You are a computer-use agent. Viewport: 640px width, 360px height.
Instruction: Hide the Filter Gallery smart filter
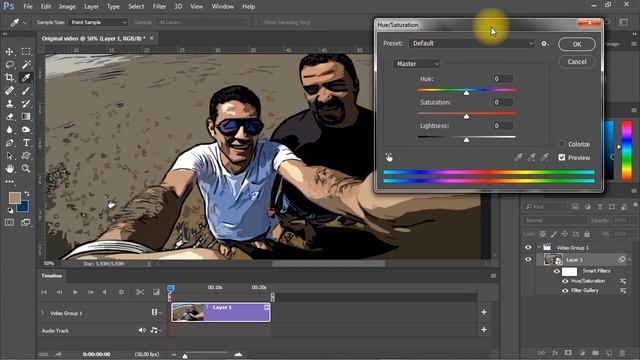point(565,291)
